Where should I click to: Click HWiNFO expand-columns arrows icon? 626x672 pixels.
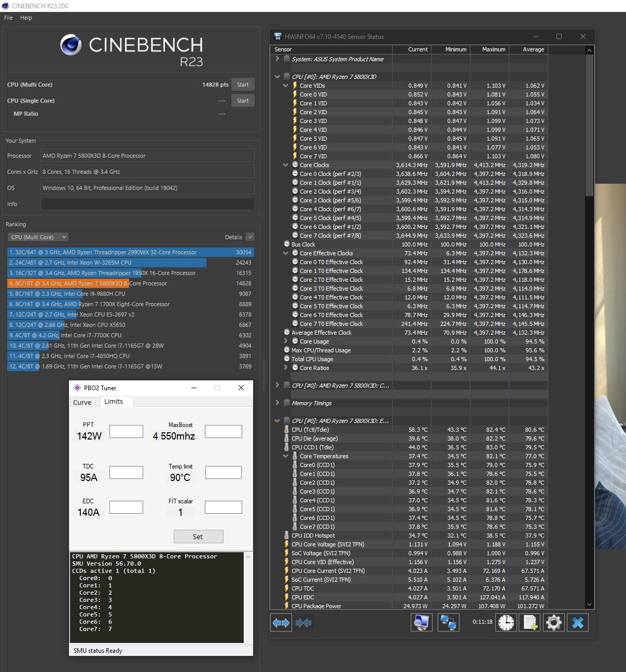pos(281,622)
